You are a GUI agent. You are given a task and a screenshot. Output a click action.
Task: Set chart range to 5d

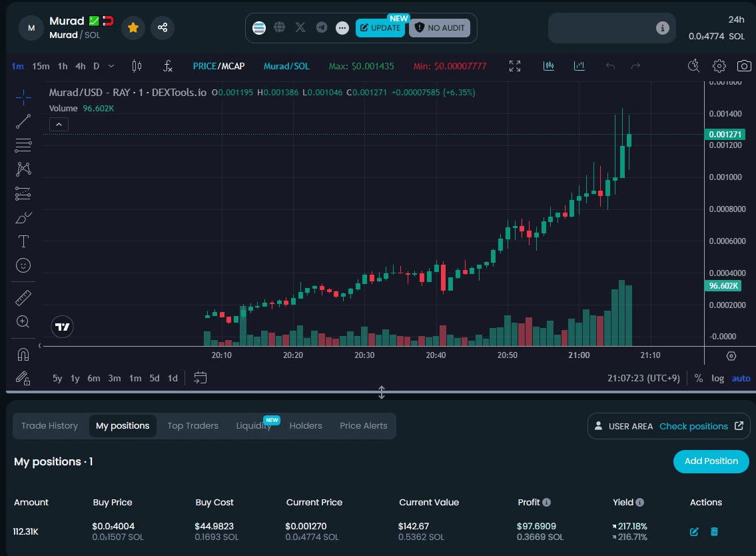coord(155,379)
